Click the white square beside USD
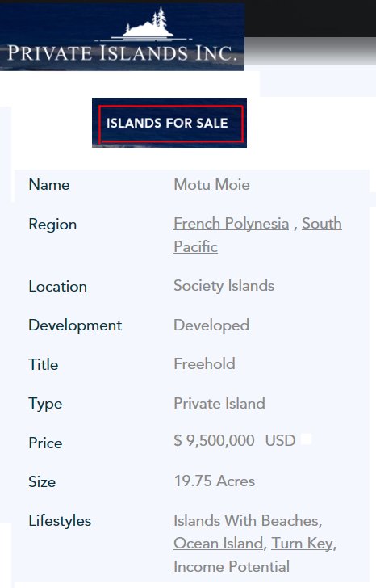 tap(307, 439)
